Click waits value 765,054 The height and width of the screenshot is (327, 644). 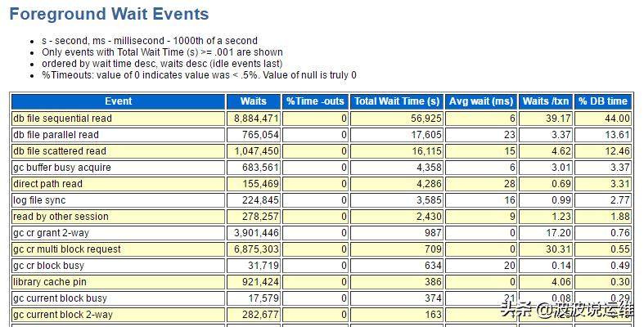pos(260,135)
